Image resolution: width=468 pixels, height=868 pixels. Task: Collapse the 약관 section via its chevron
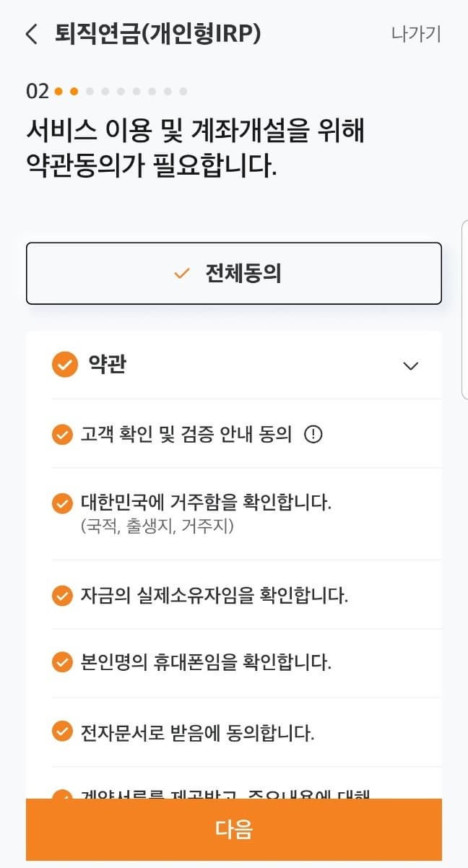click(x=410, y=366)
